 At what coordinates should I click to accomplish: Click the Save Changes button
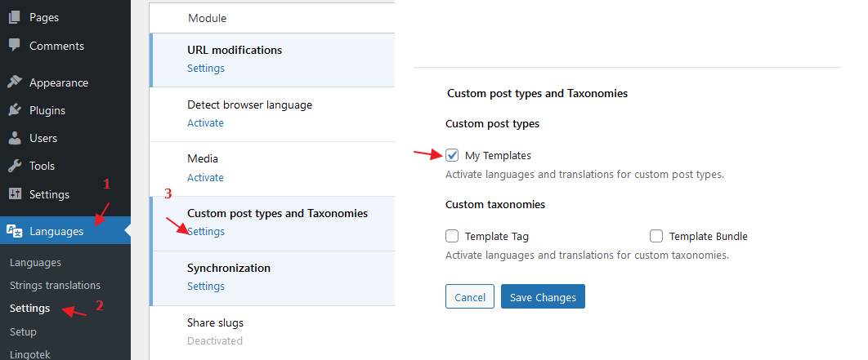[543, 297]
